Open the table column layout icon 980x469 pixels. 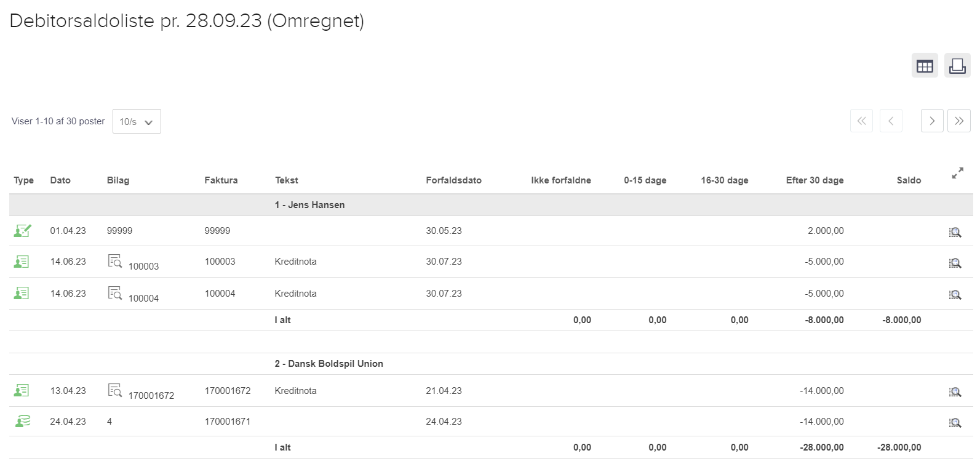tap(924, 66)
